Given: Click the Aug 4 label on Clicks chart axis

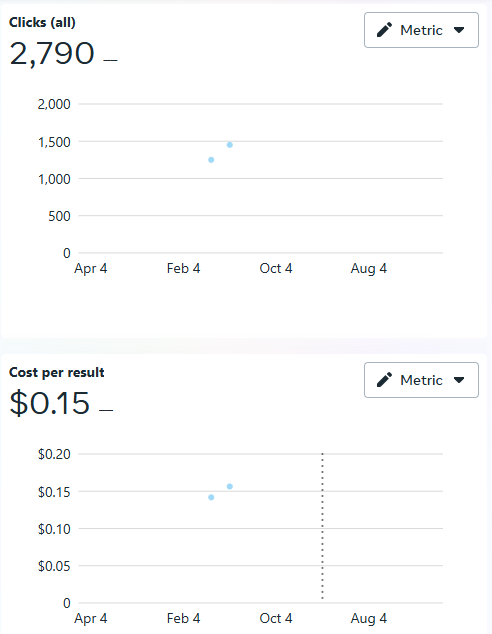Looking at the screenshot, I should pos(369,268).
